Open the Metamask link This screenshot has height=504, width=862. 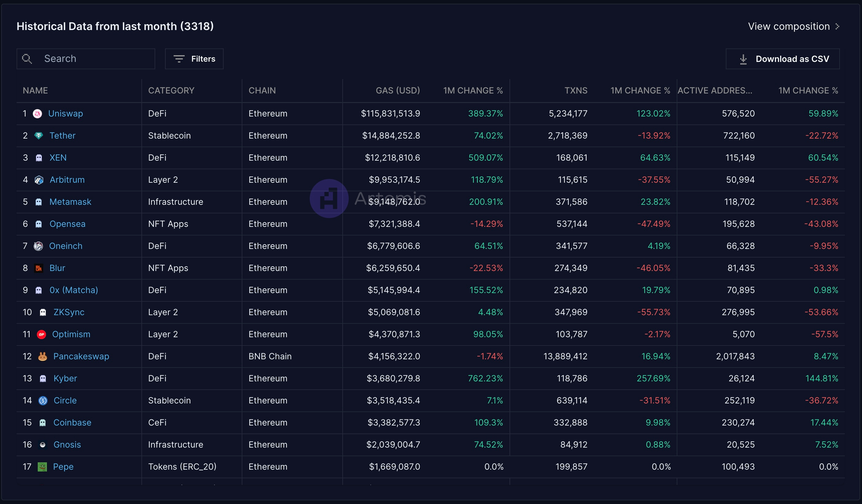[71, 202]
